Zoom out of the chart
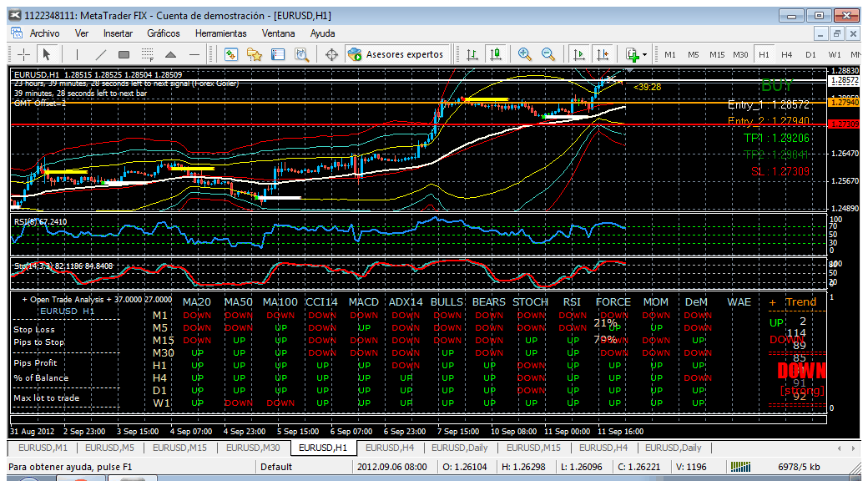The image size is (868, 481). point(548,54)
